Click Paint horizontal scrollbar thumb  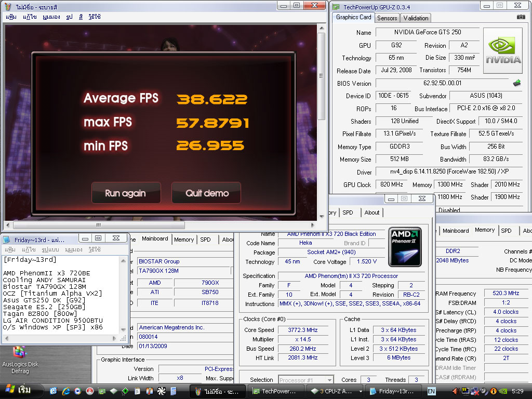(x=99, y=225)
